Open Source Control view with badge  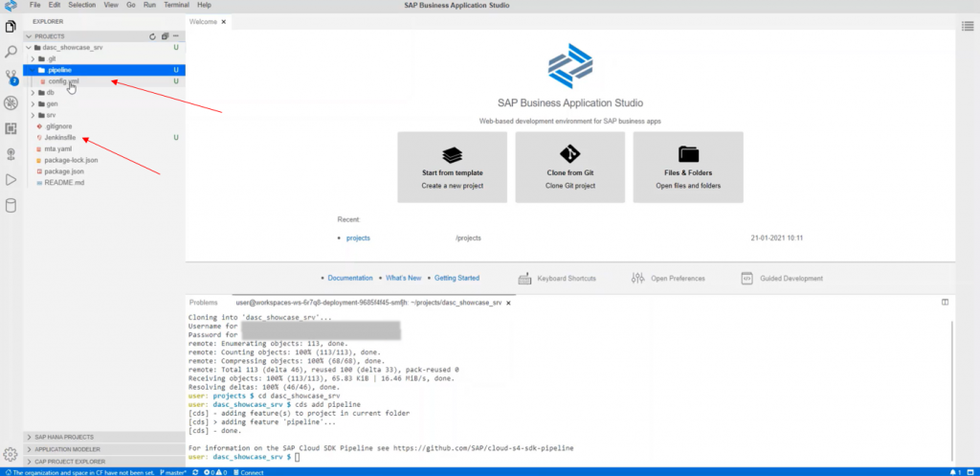coord(11,77)
